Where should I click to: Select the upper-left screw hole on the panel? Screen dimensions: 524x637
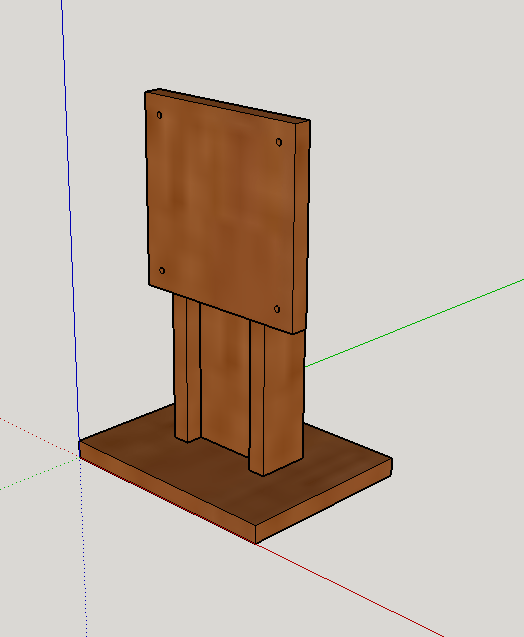[159, 115]
